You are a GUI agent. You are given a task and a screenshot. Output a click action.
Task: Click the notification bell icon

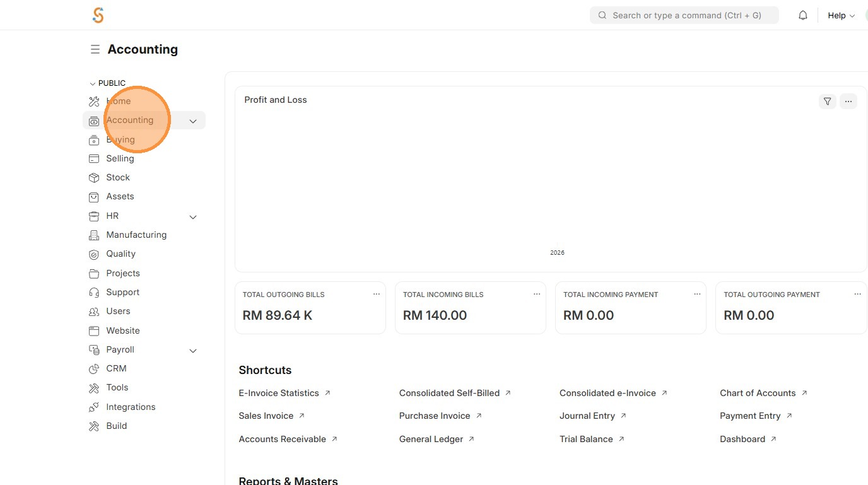point(803,16)
